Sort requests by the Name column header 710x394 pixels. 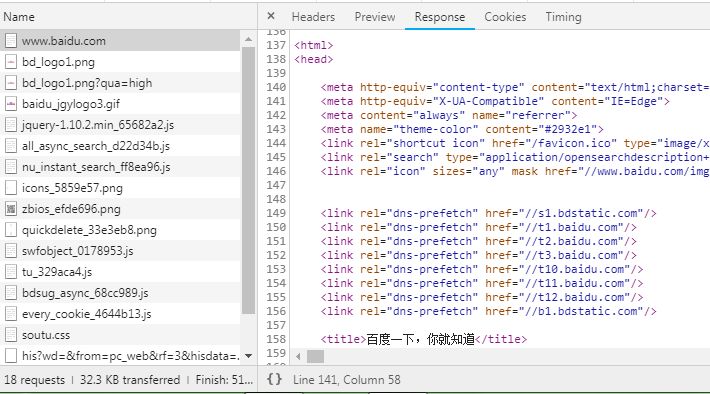click(19, 17)
